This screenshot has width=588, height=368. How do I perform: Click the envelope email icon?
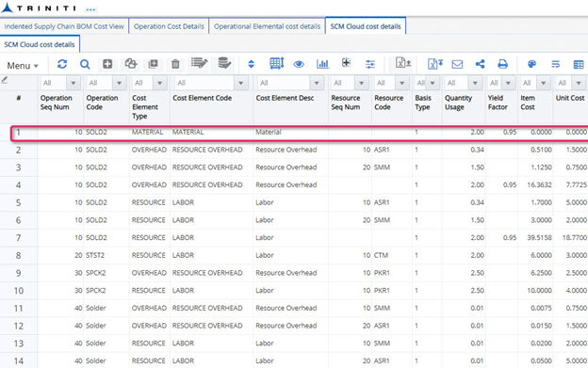click(457, 64)
